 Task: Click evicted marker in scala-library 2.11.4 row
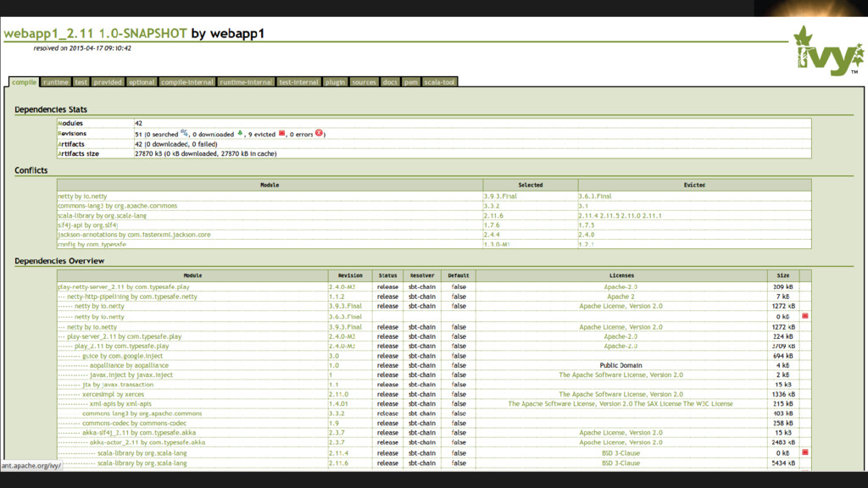tap(805, 452)
